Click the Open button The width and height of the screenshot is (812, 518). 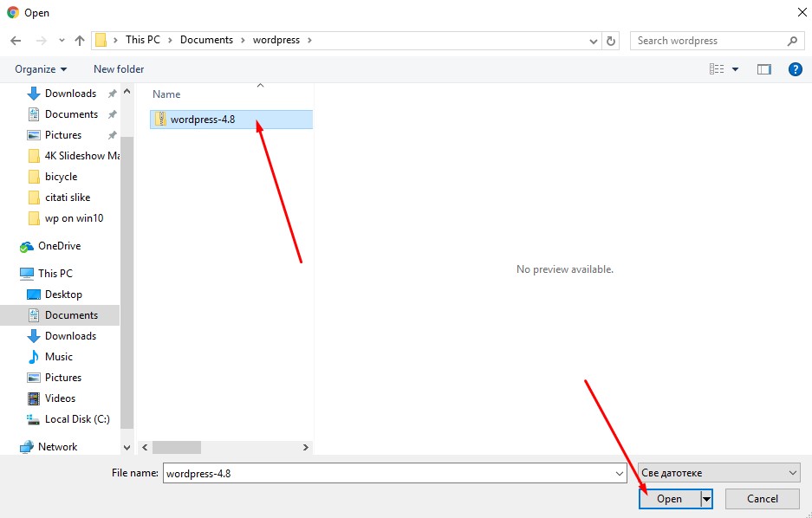(669, 499)
